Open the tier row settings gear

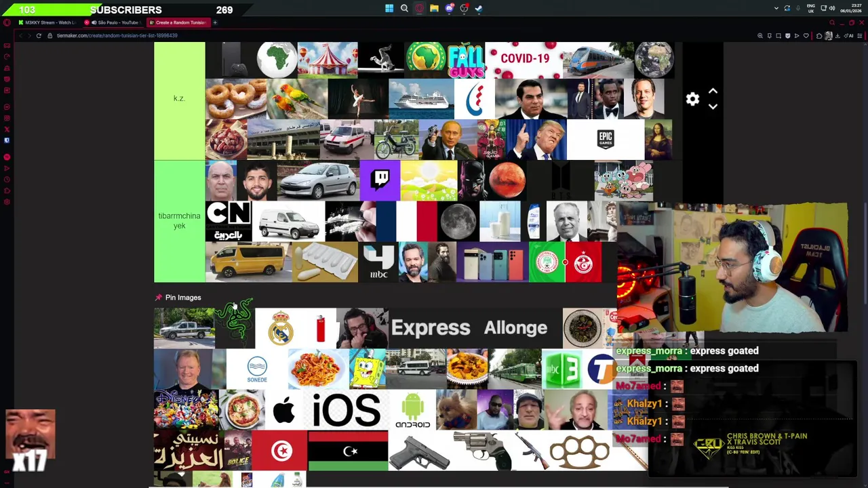692,99
